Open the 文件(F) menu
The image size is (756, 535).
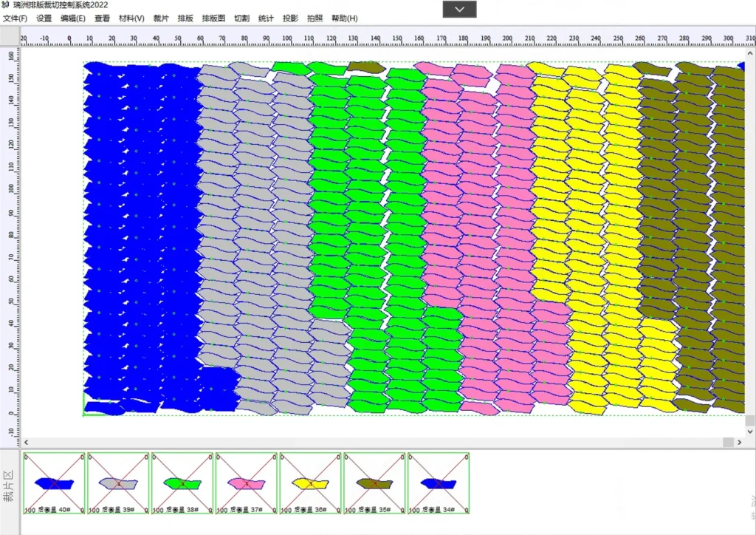pyautogui.click(x=15, y=18)
